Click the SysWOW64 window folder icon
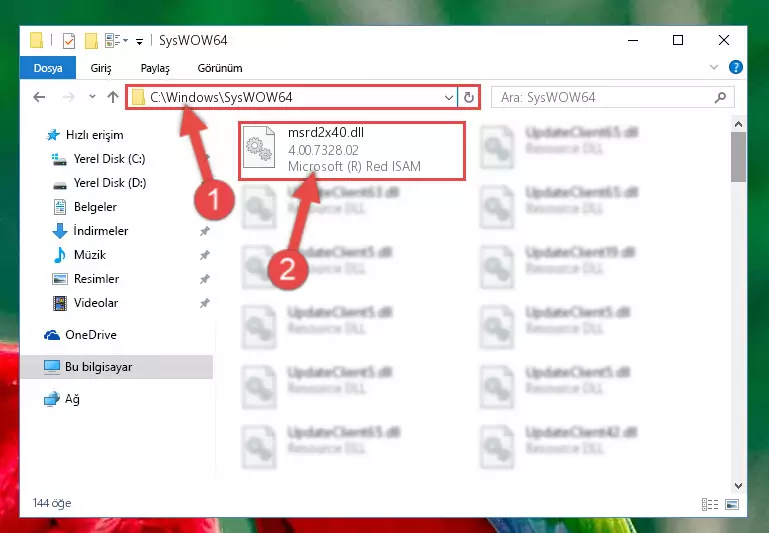This screenshot has height=533, width=769. click(x=37, y=40)
